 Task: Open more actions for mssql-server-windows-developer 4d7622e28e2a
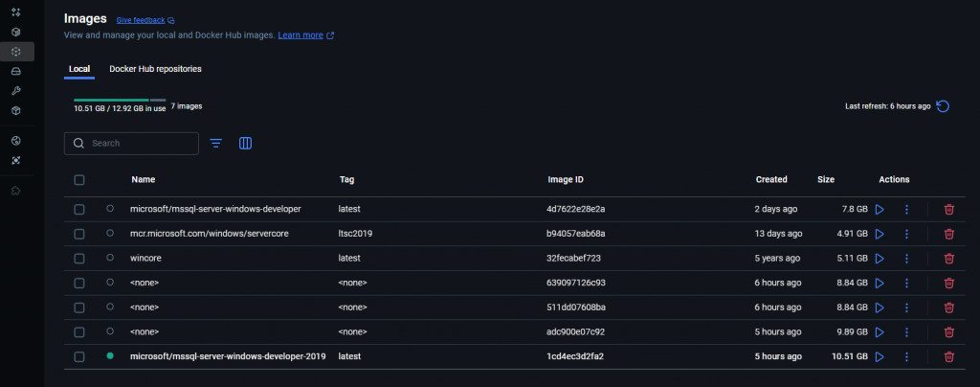pyautogui.click(x=907, y=210)
